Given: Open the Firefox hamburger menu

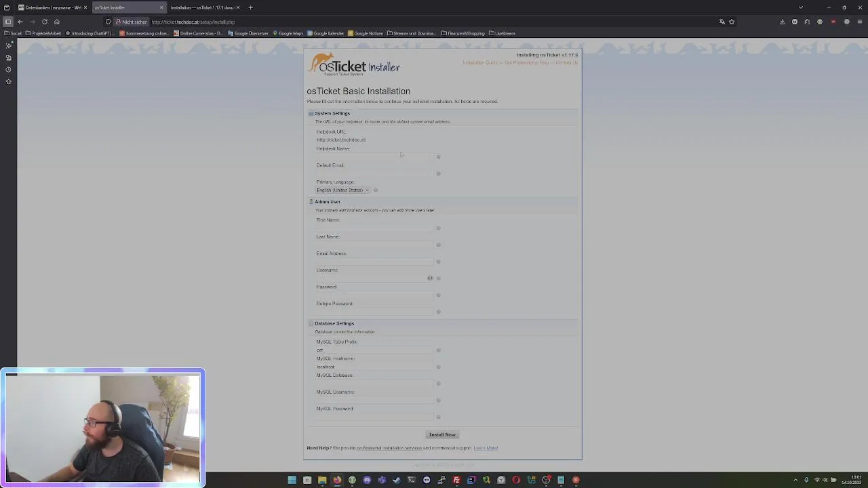Looking at the screenshot, I should click(859, 22).
